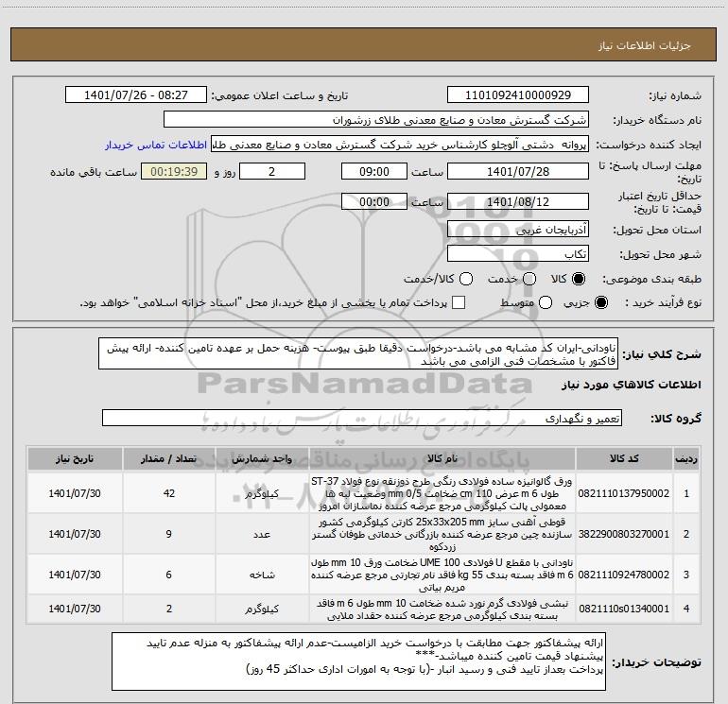Image resolution: width=728 pixels, height=704 pixels.
Task: Select the جزیی purchase type radio
Action: point(600,302)
